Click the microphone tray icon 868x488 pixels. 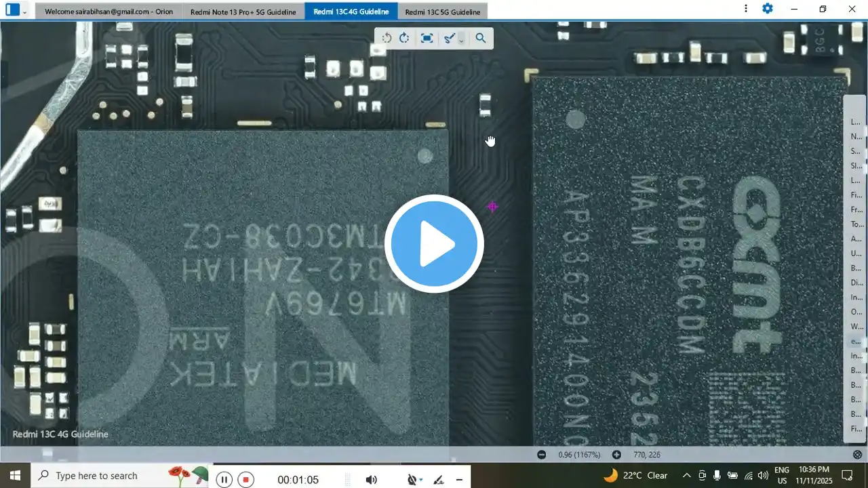[x=717, y=475]
